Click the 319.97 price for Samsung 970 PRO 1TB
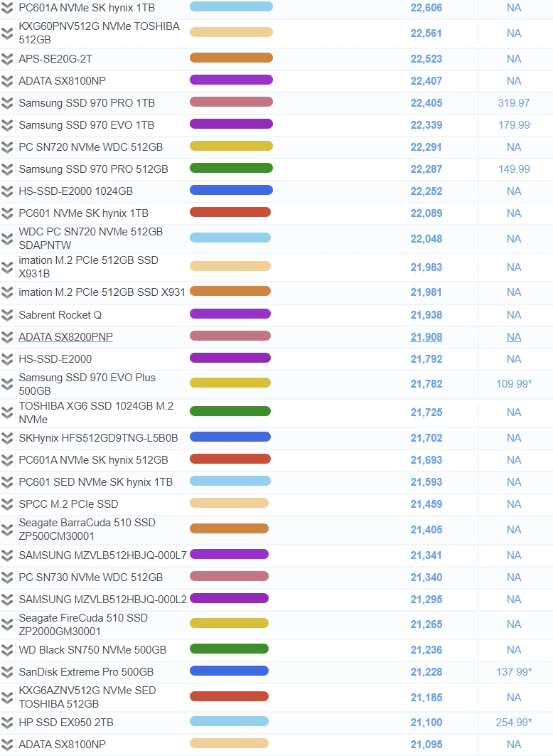Viewport: 553px width, 756px height. [514, 103]
